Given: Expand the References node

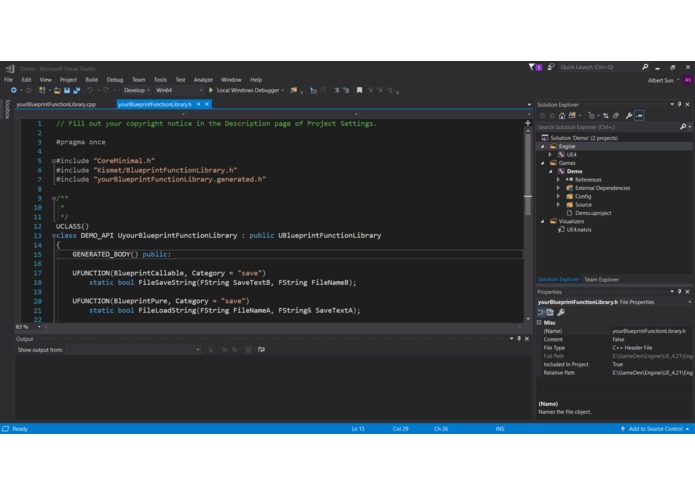Looking at the screenshot, I should [558, 180].
